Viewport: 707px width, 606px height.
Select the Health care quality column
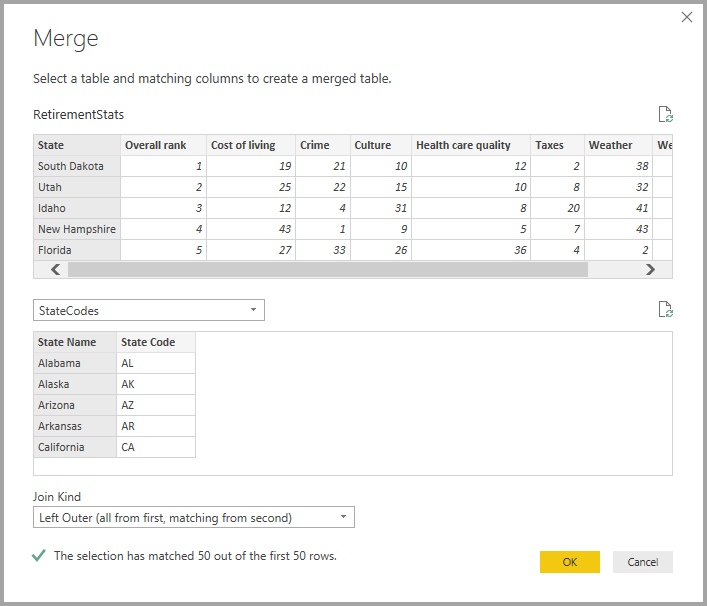point(471,145)
